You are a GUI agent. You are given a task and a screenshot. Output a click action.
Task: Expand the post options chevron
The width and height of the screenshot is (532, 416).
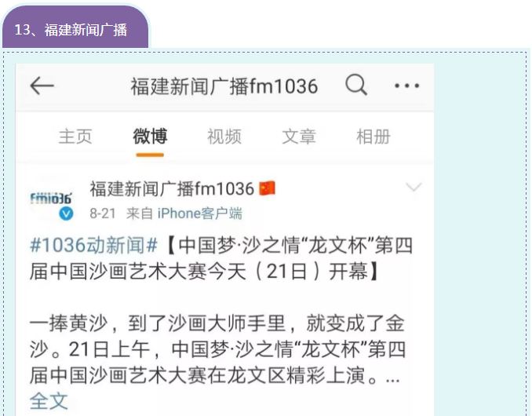click(414, 187)
